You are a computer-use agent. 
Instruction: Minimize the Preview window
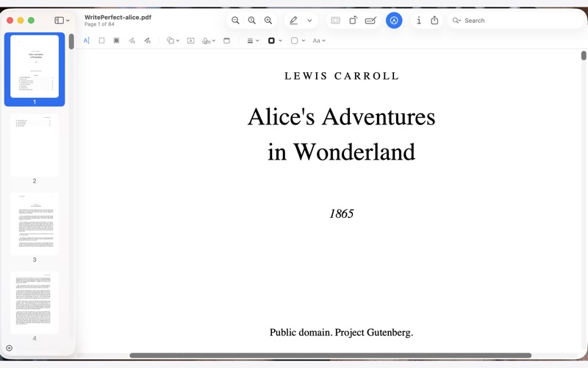click(21, 21)
